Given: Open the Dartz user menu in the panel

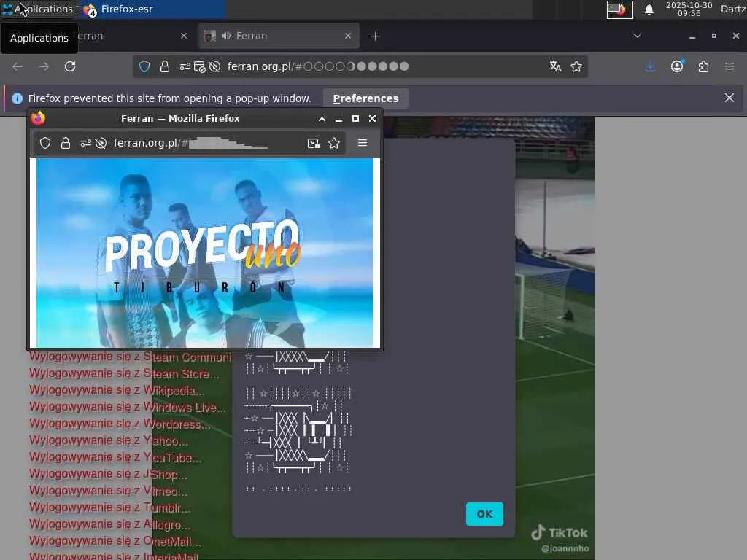Looking at the screenshot, I should pos(733,9).
